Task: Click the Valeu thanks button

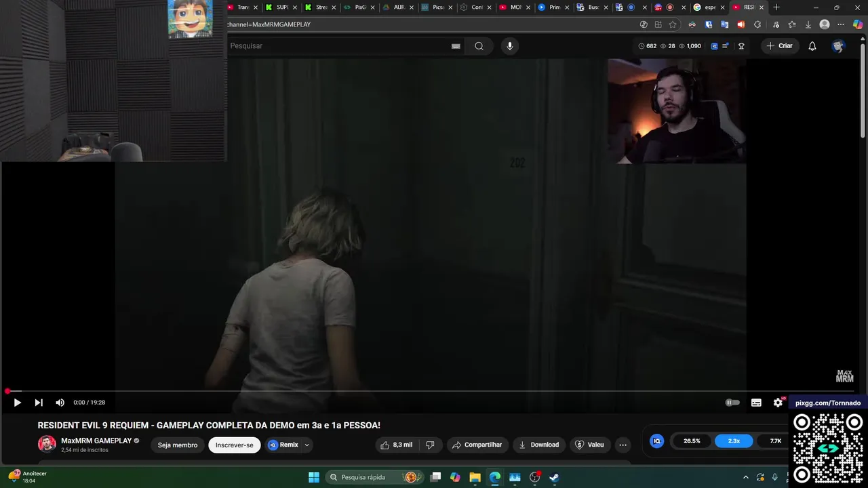Action: 589,445
